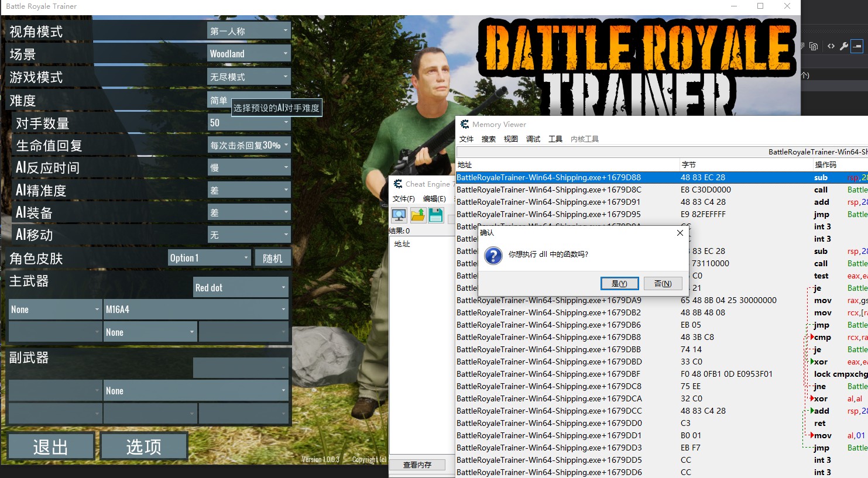The width and height of the screenshot is (868, 478).
Task: Click the 操作码 column header in Memory Viewer
Action: coord(840,165)
